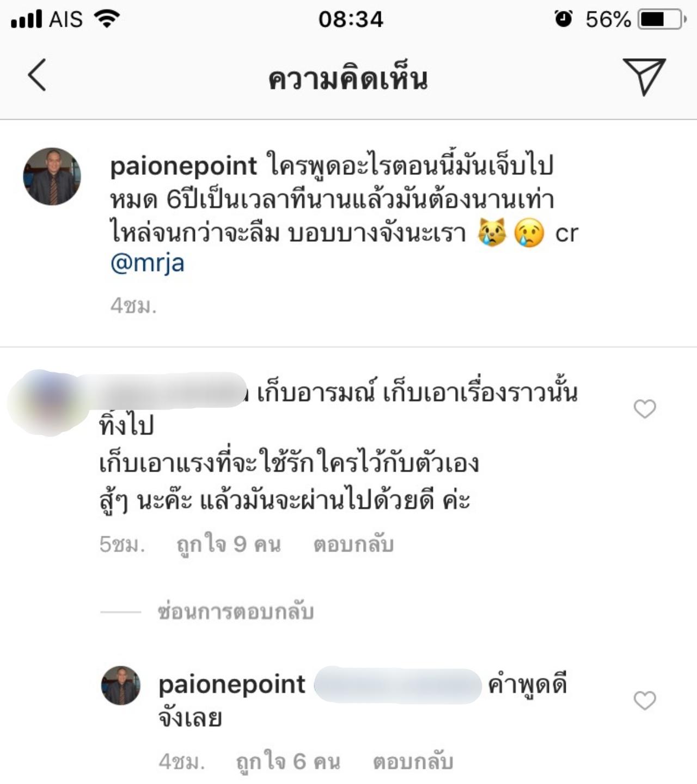Reply to paionepoint's reply comment
Viewport: 697px width, 784px height.
click(x=413, y=762)
